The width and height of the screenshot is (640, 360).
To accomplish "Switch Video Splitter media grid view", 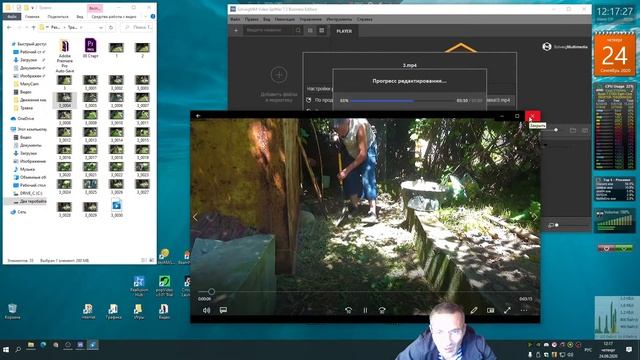I will [x=322, y=30].
